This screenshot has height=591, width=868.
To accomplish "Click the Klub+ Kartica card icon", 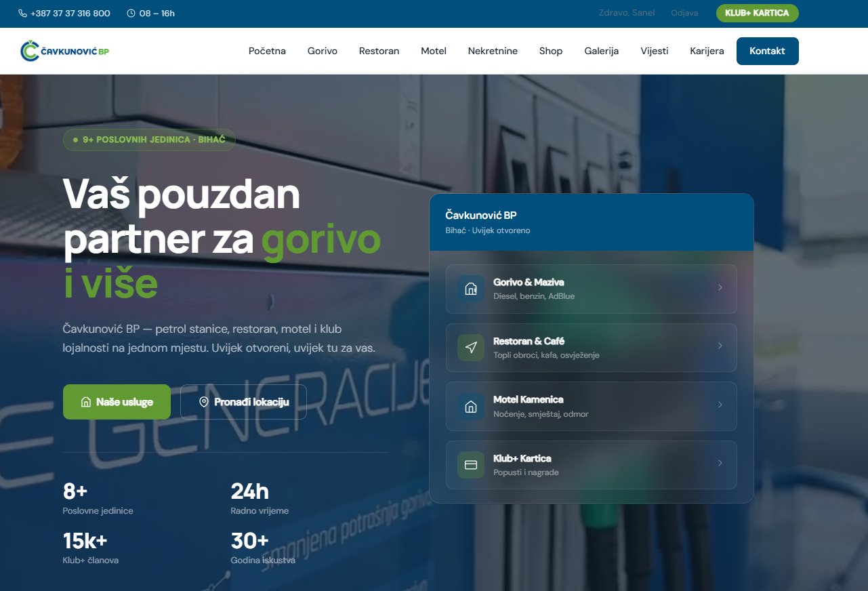I will tap(471, 465).
